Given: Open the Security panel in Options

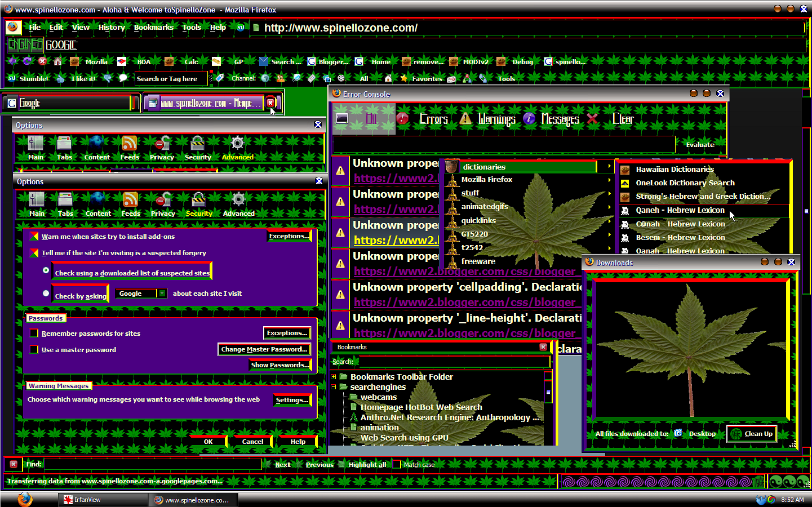Looking at the screenshot, I should coord(198,204).
